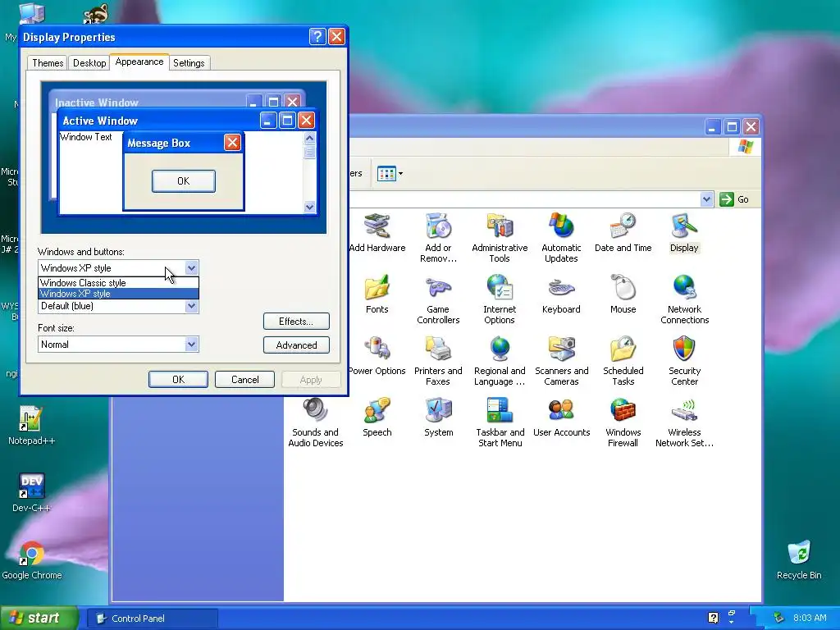This screenshot has height=630, width=840.
Task: Open the Power Options icon
Action: click(377, 356)
